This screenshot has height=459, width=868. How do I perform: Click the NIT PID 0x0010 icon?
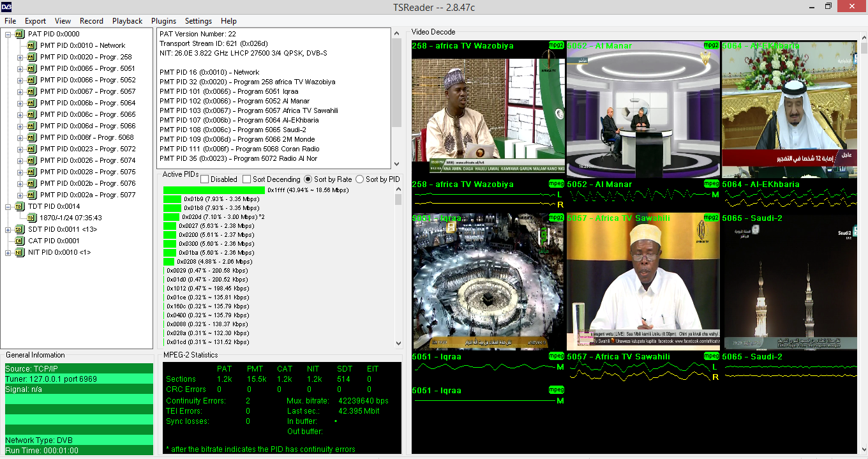click(x=19, y=252)
